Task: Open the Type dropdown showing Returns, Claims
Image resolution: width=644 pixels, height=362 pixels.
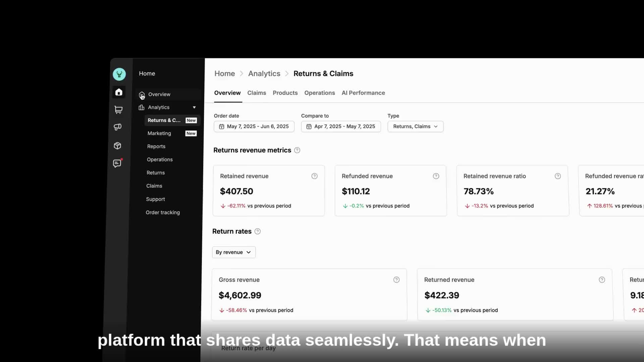Action: click(415, 126)
